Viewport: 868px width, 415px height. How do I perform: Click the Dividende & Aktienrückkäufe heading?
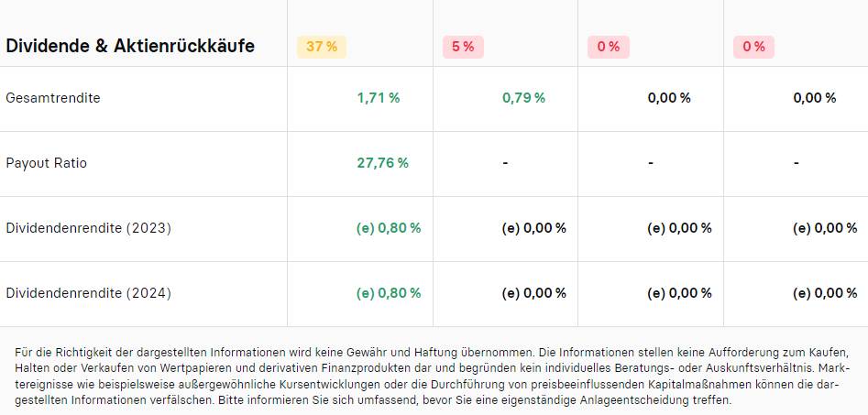[130, 46]
